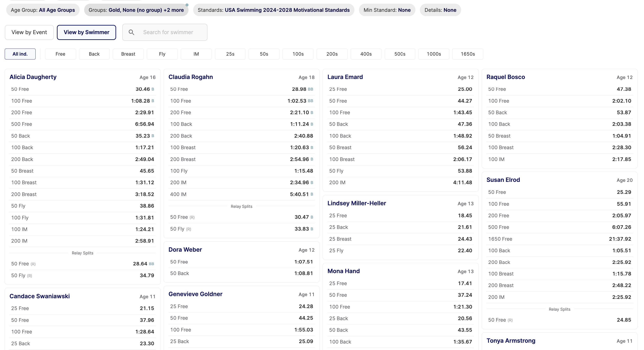Select the All ind. filter tab
644x350 pixels.
pos(20,54)
